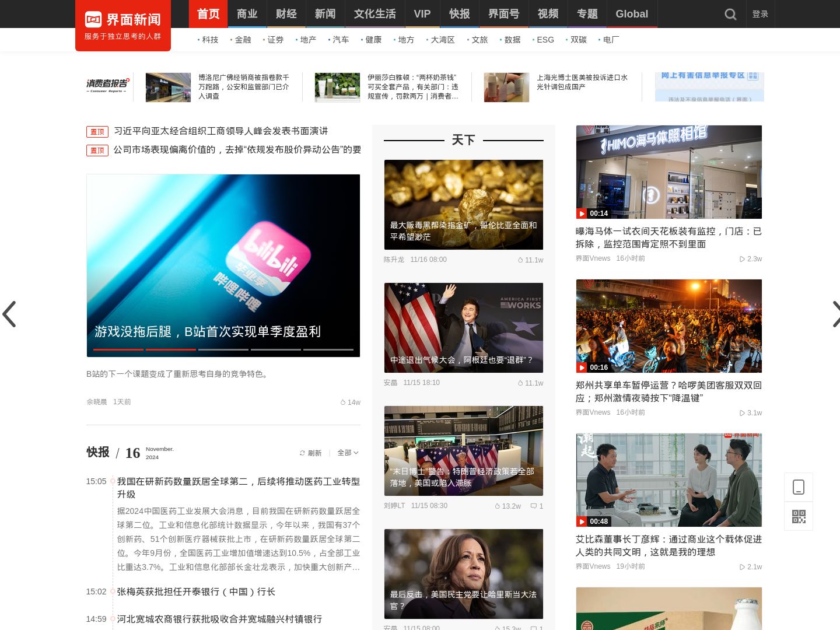Open 艾比森董事长丁彦辉 video title
The width and height of the screenshot is (840, 630).
pos(668,545)
